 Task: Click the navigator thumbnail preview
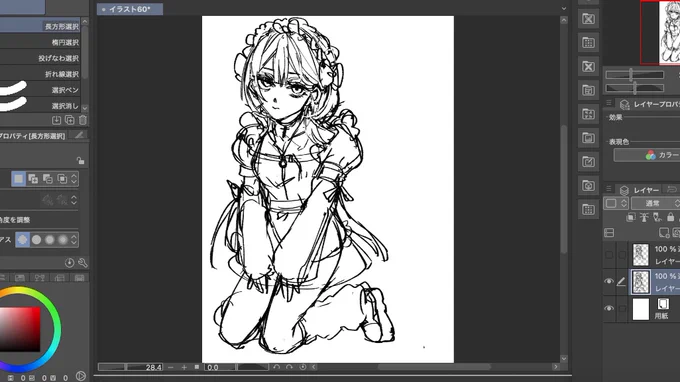[660, 33]
